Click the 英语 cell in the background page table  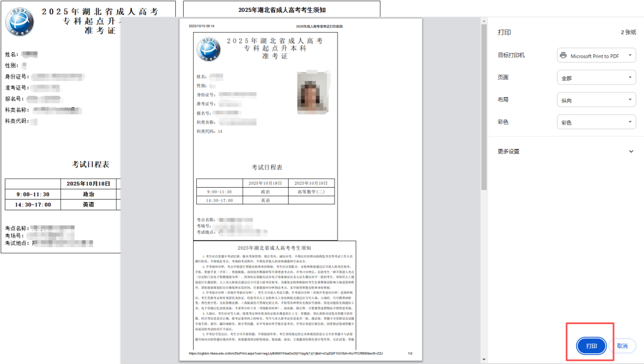[88, 204]
